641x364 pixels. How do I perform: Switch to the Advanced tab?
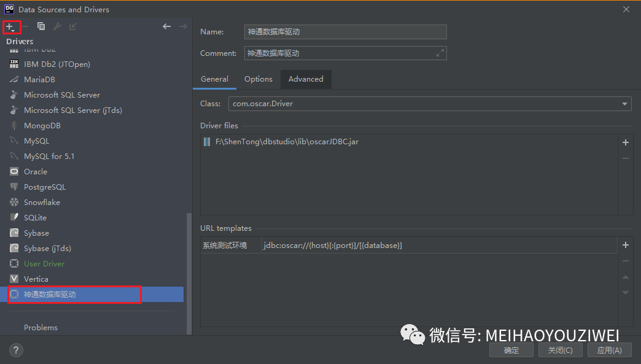click(306, 79)
